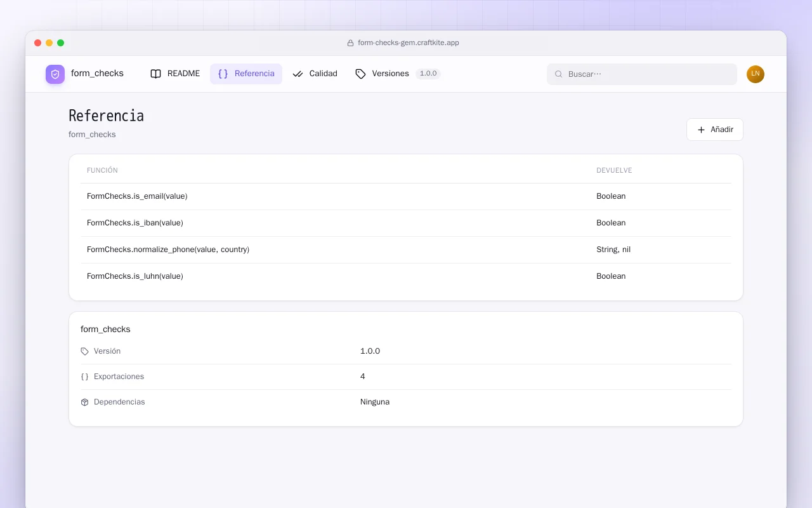Image resolution: width=812 pixels, height=508 pixels.
Task: Switch to the Referencia tab
Action: click(x=246, y=74)
